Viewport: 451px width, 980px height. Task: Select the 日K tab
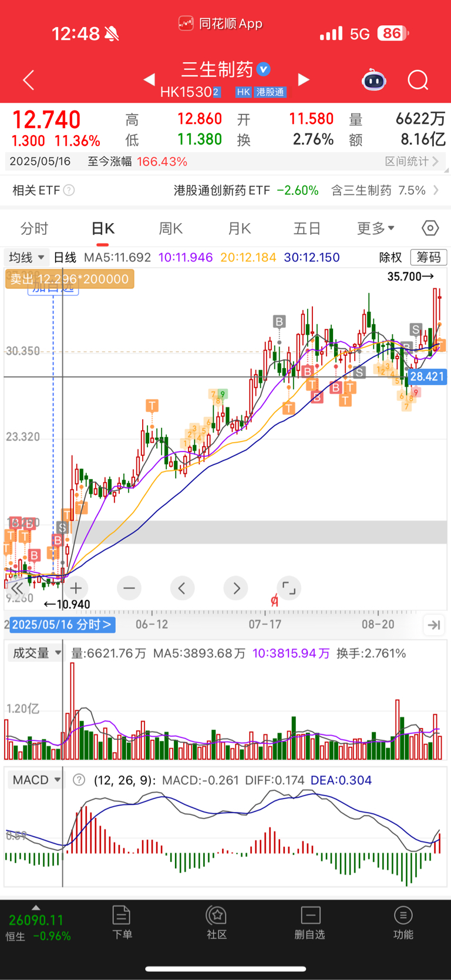103,228
